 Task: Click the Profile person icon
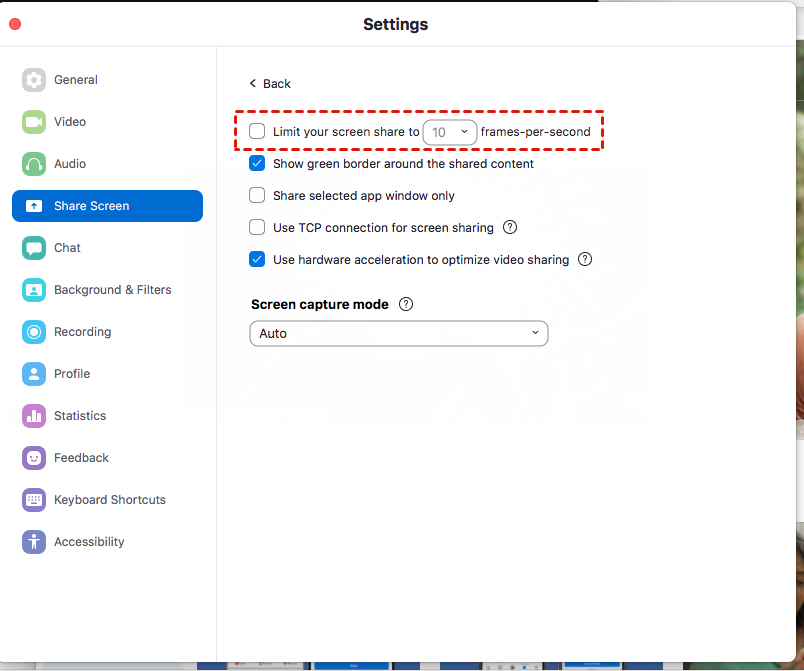[x=34, y=374]
